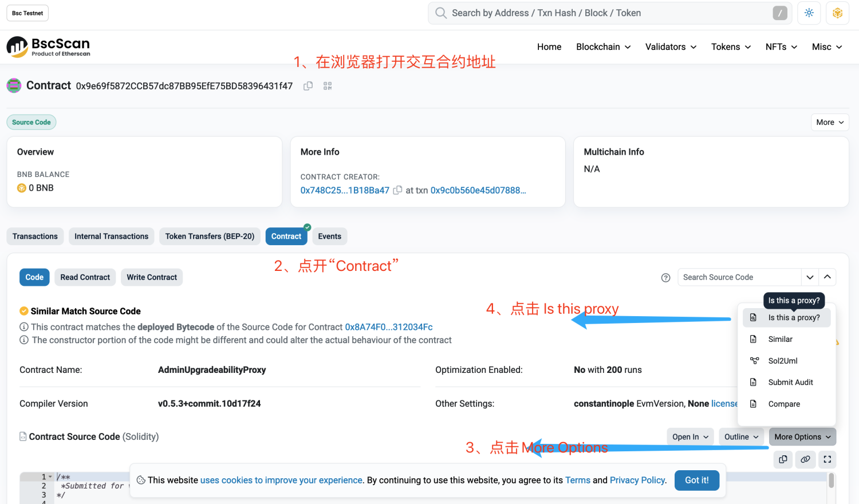This screenshot has width=859, height=504.
Task: Click the info icon beside 'The constructor portion'
Action: tap(24, 340)
